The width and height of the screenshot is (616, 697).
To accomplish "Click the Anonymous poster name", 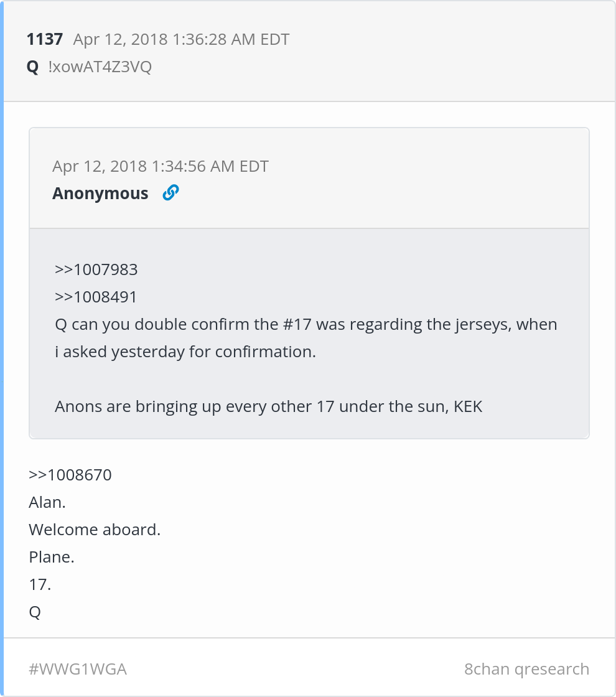I will click(100, 194).
